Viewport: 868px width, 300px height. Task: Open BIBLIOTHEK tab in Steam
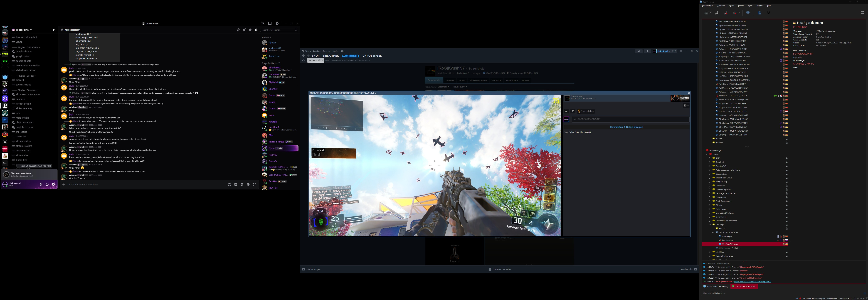330,56
